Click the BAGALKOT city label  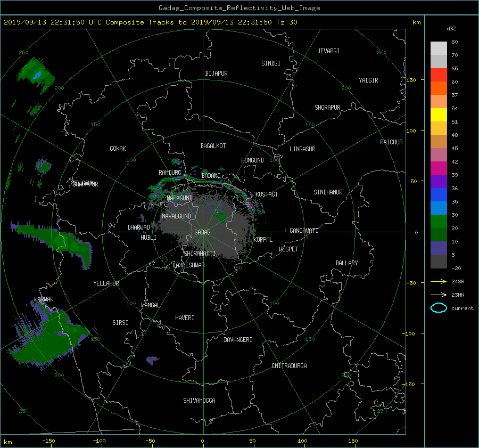pos(213,146)
